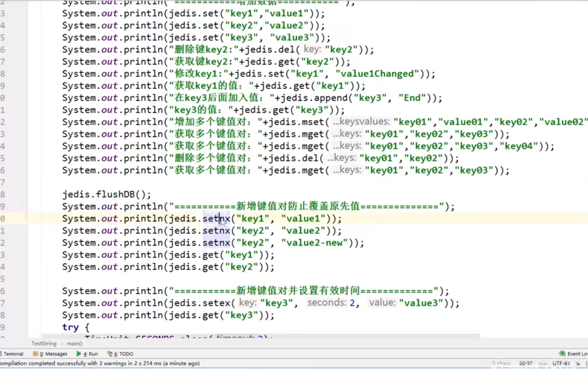Viewport: 588px width, 369px height.
Task: Select main() in the breadcrumb bar
Action: 75,344
